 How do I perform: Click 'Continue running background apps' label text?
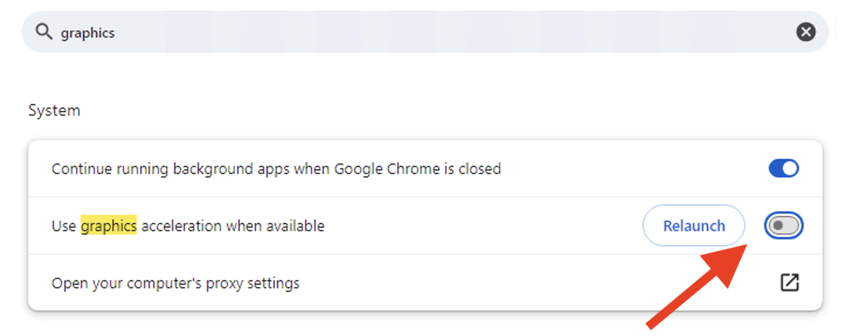point(169,169)
